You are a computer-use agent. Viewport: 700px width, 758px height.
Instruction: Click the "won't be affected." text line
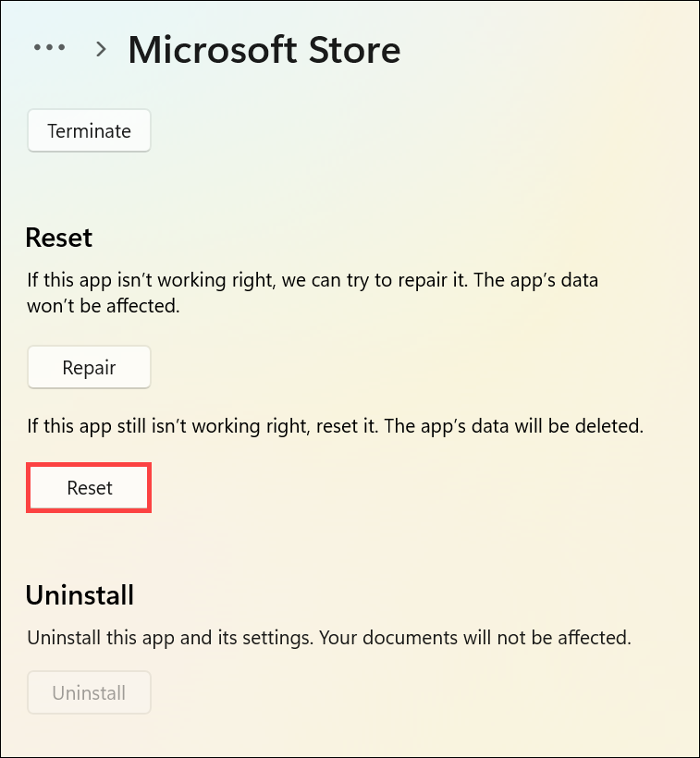coord(103,306)
